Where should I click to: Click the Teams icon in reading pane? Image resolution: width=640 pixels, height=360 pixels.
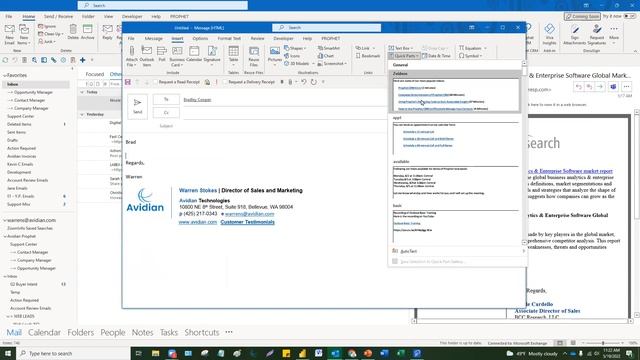click(x=613, y=87)
